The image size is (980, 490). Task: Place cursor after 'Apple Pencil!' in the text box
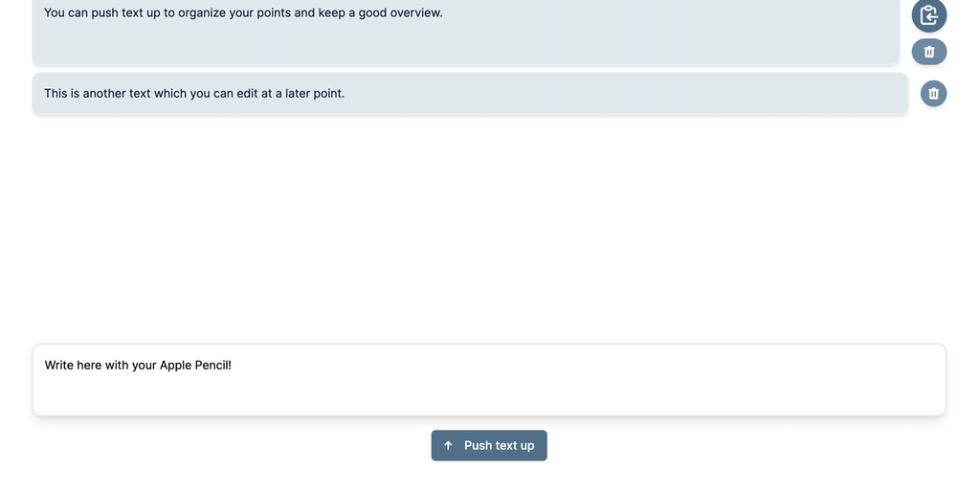coord(233,366)
